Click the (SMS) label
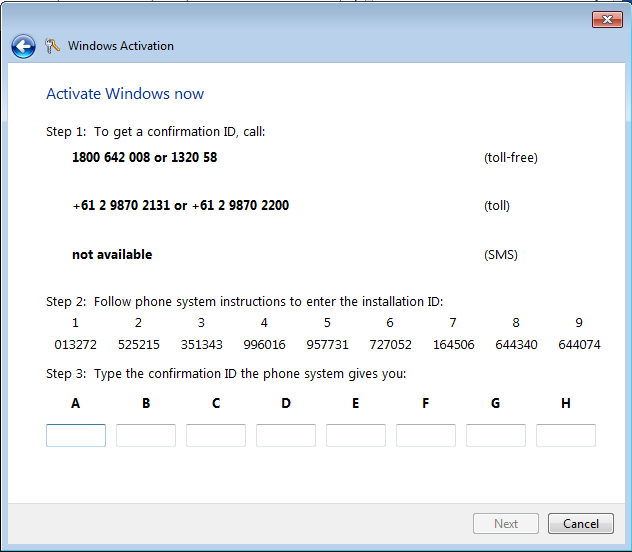632x552 pixels. [501, 255]
